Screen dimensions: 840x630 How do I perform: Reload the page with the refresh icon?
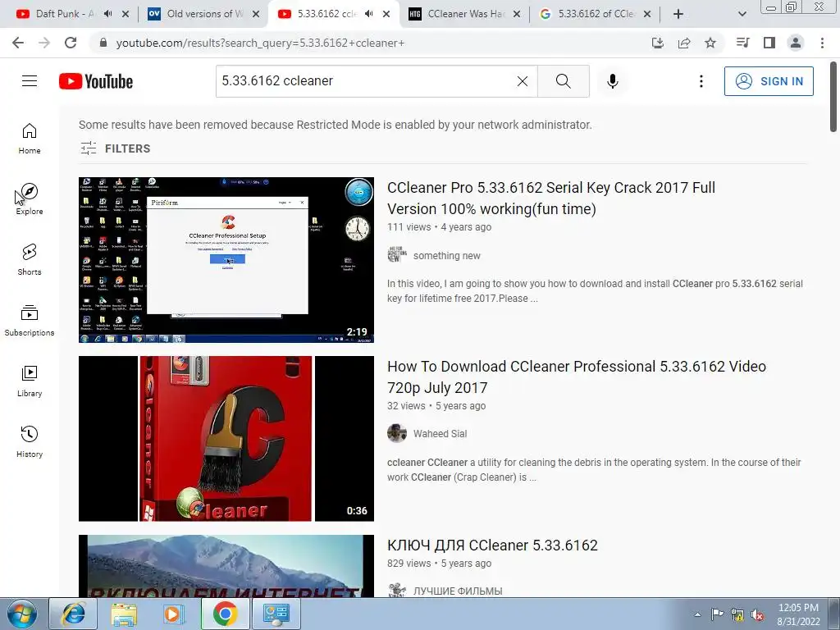click(71, 43)
